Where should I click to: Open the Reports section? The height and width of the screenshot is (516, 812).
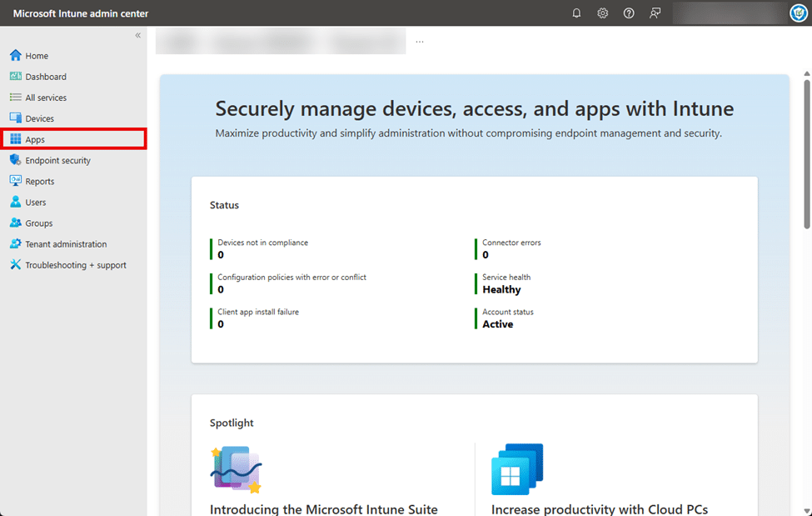tap(39, 181)
